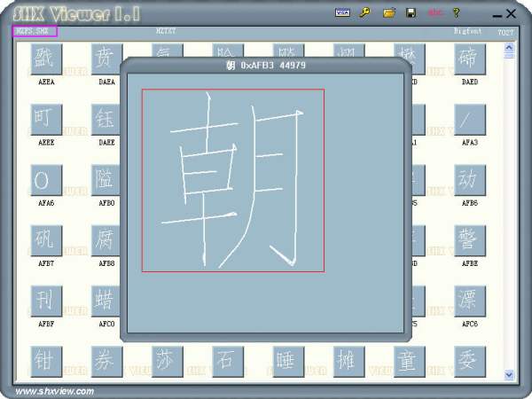Select slash glyph thumbnail above AFA3
Screen dimensions: 532x399
[470, 120]
